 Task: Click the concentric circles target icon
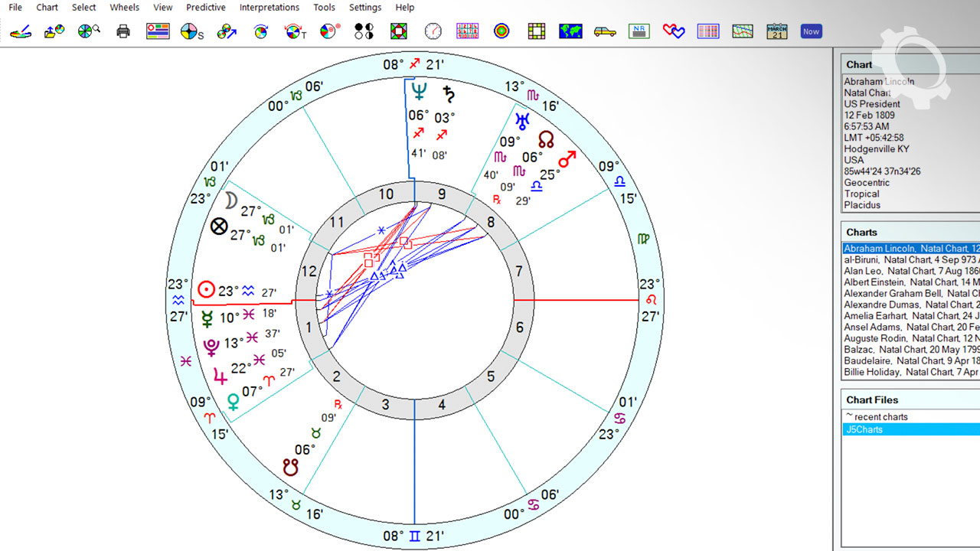[501, 31]
